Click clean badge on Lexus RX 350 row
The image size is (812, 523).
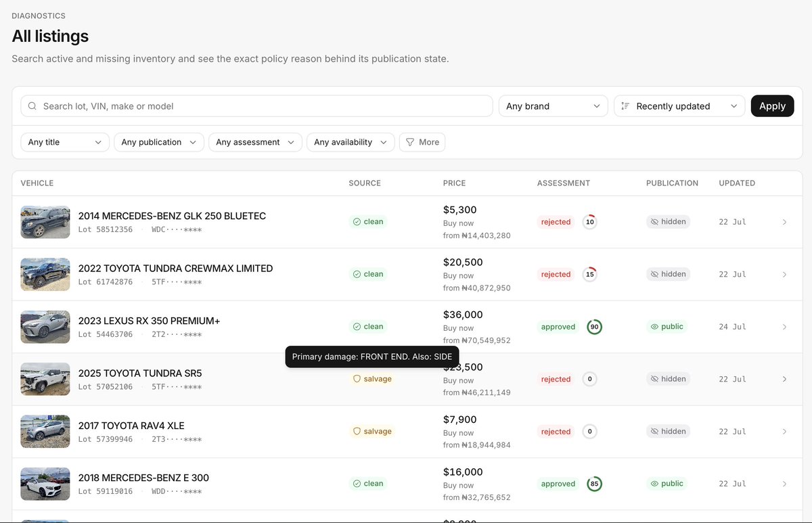(368, 326)
